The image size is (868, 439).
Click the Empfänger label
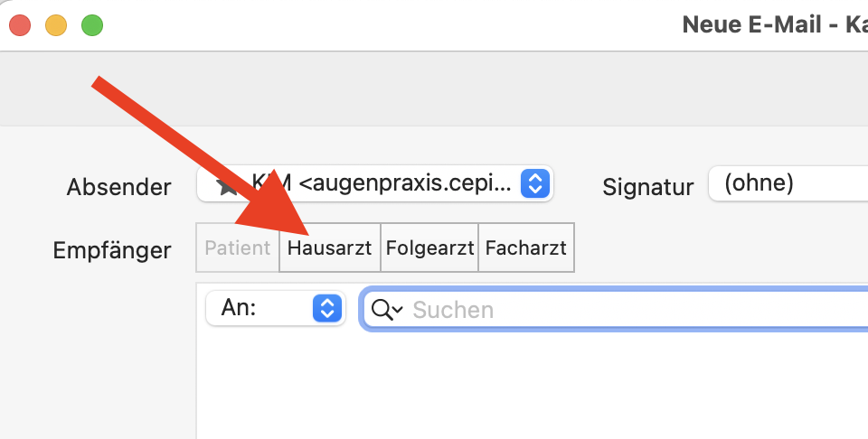pos(112,250)
